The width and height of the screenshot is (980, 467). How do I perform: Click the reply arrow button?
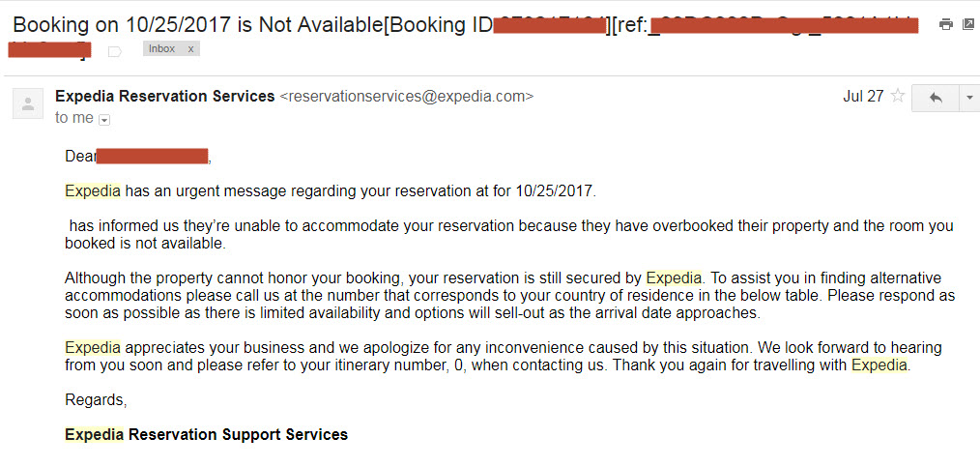pyautogui.click(x=935, y=98)
